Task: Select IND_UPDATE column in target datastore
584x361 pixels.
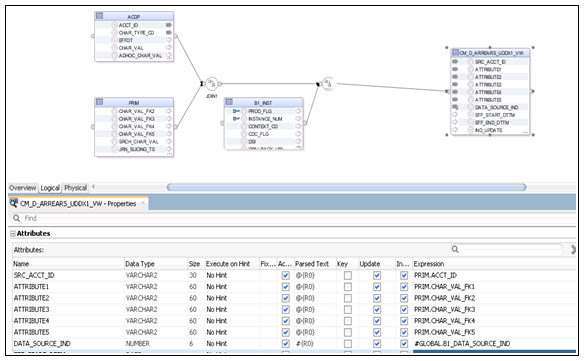Action: coord(489,130)
